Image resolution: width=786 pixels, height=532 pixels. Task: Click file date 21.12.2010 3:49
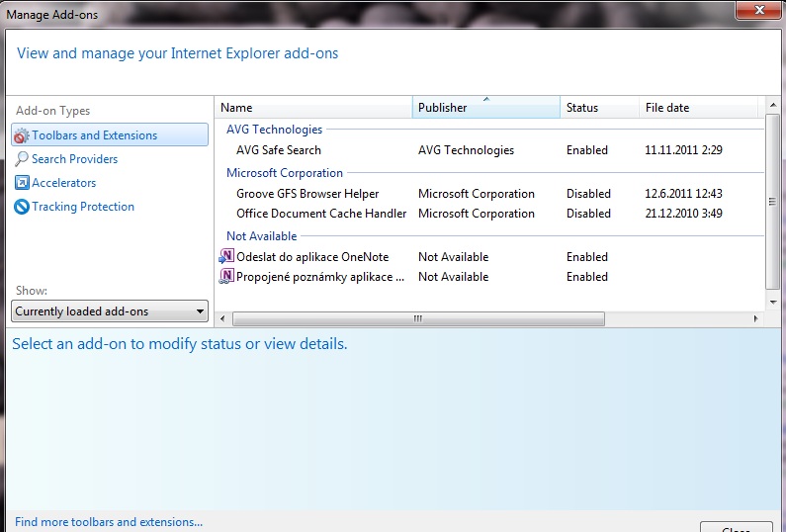(x=684, y=214)
